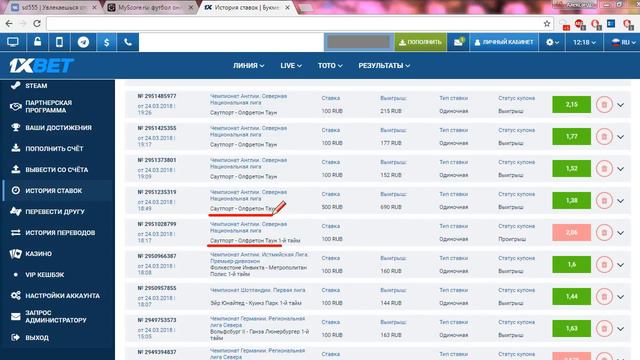The height and width of the screenshot is (360, 640).
Task: Open RU language selector
Action: tap(623, 42)
